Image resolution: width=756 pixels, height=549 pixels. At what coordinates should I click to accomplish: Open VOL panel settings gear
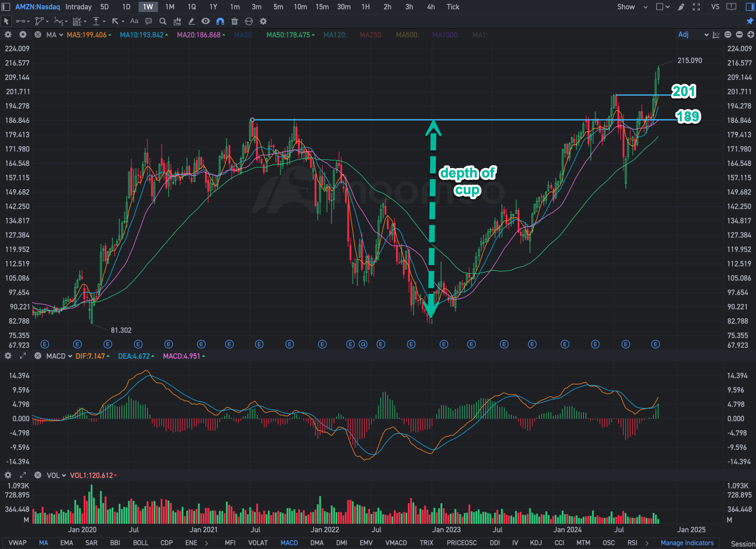[8, 475]
